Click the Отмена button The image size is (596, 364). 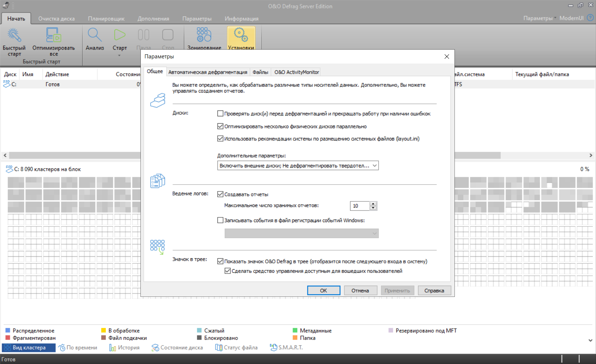[x=360, y=291]
